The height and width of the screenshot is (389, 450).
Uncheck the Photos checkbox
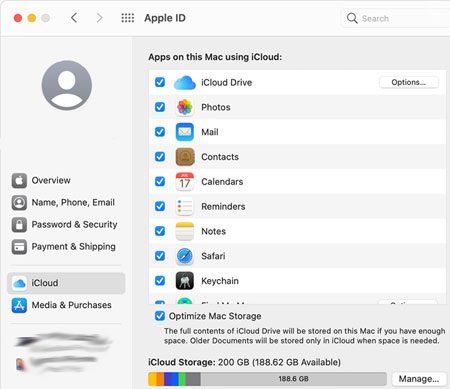[160, 107]
